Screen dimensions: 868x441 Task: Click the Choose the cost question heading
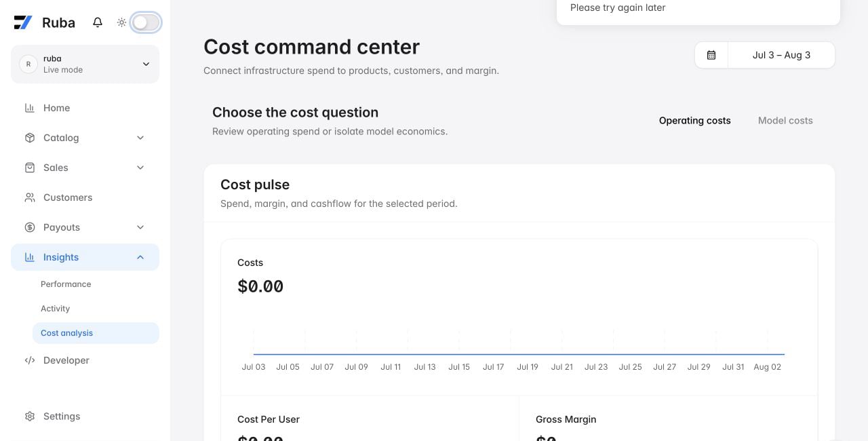[x=296, y=113]
